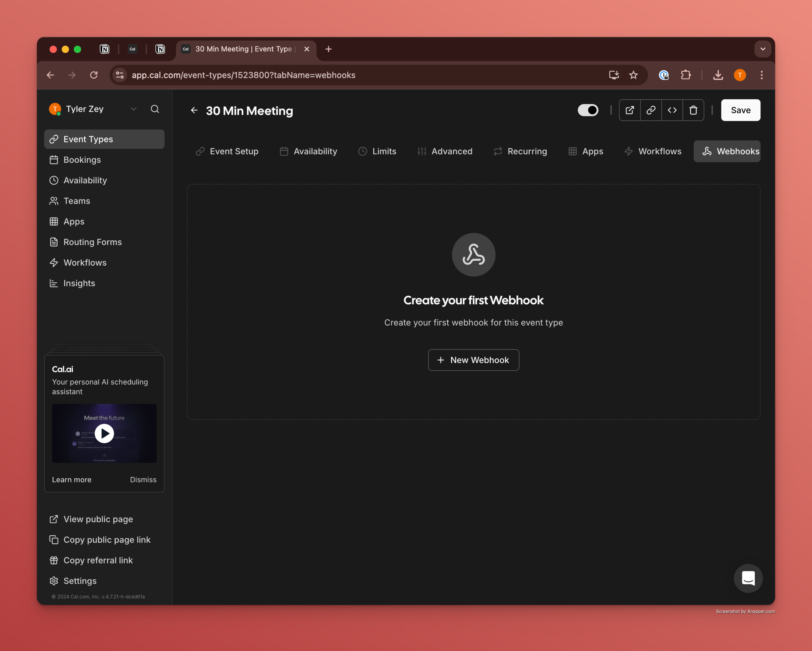The image size is (812, 651).
Task: Select Routing Forms in sidebar
Action: pyautogui.click(x=92, y=242)
